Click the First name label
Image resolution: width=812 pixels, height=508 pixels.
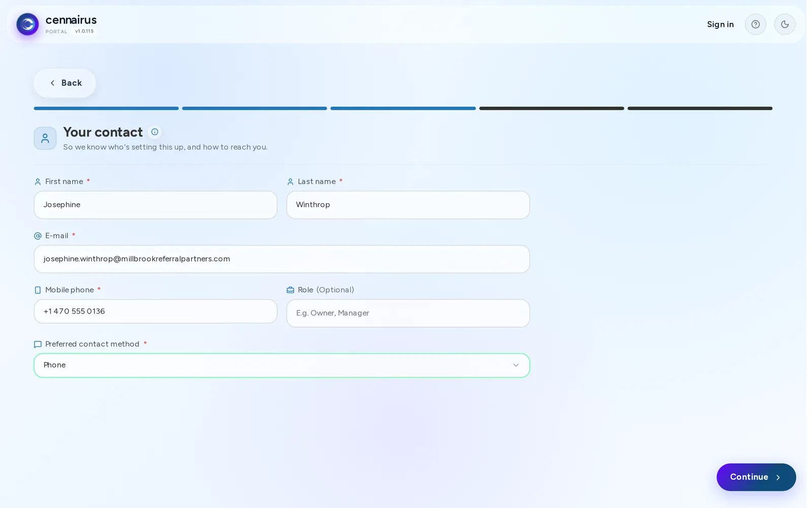64,181
